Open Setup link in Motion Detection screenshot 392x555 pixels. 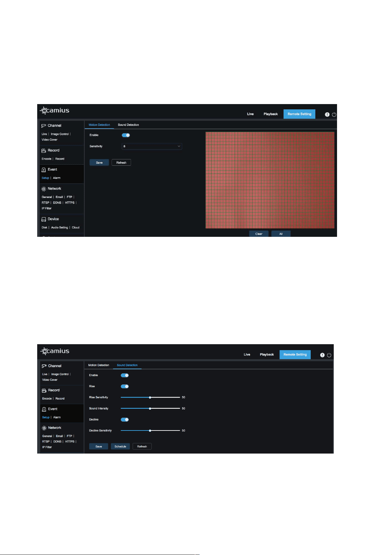[x=45, y=178]
